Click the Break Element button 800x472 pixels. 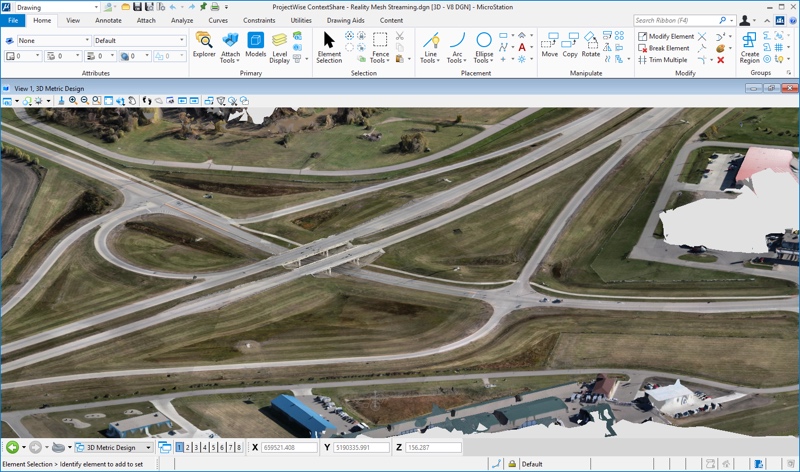click(664, 48)
